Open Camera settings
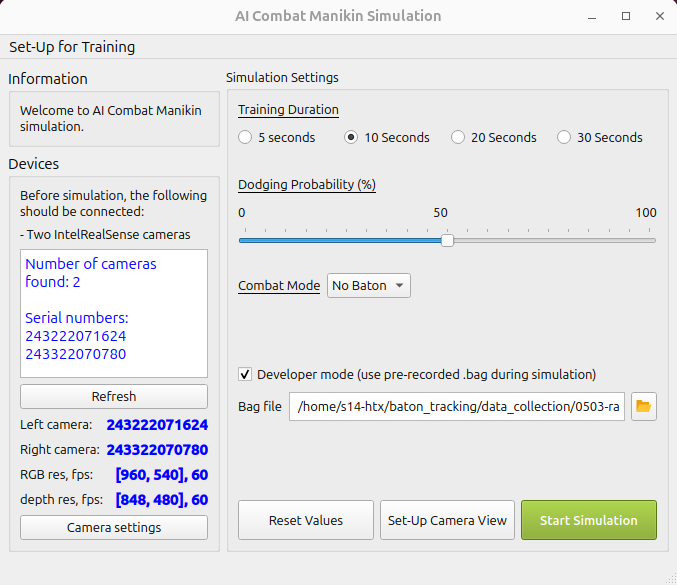Screen dimensions: 677x585 tap(114, 527)
